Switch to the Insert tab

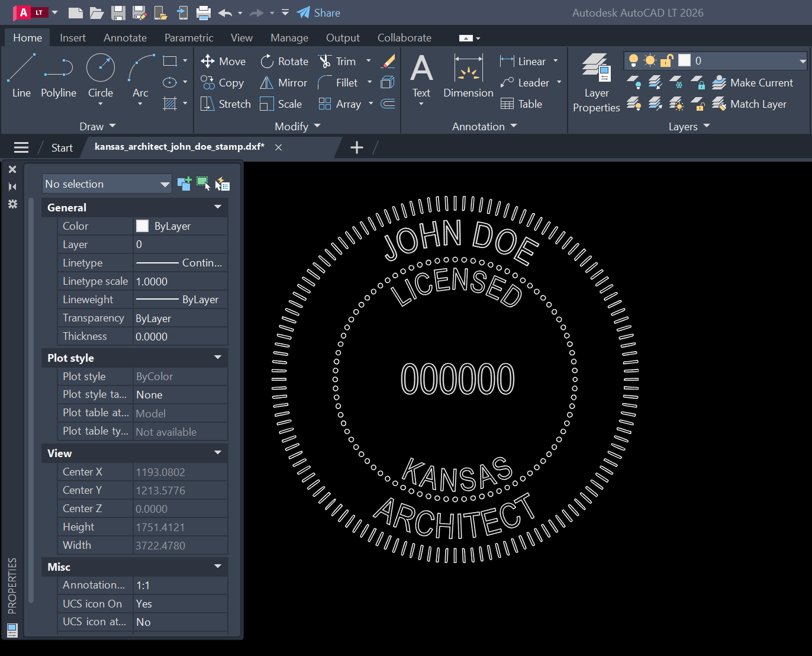[73, 37]
